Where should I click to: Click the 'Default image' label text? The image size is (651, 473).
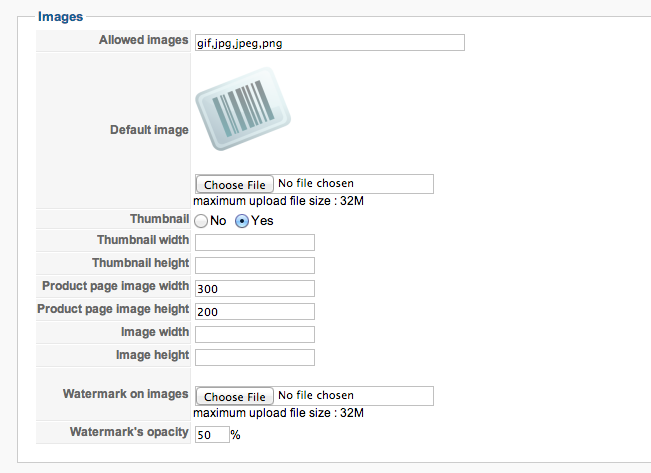149,130
